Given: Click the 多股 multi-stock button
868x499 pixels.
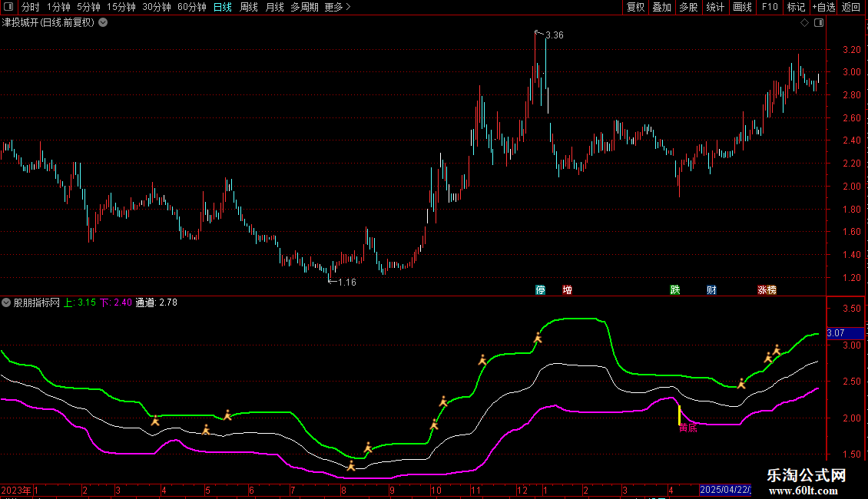Looking at the screenshot, I should click(688, 7).
